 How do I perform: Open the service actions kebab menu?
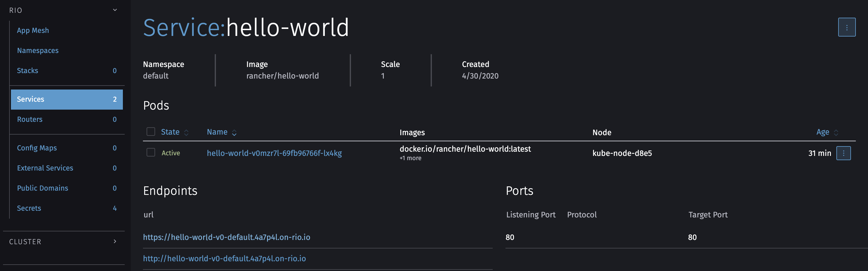coord(846,27)
